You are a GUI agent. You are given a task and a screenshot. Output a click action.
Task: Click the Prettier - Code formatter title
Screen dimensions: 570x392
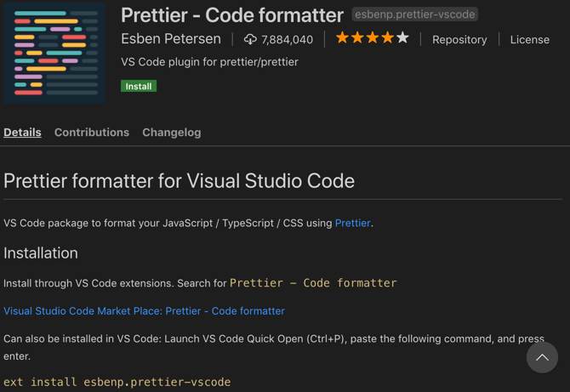[x=232, y=14]
